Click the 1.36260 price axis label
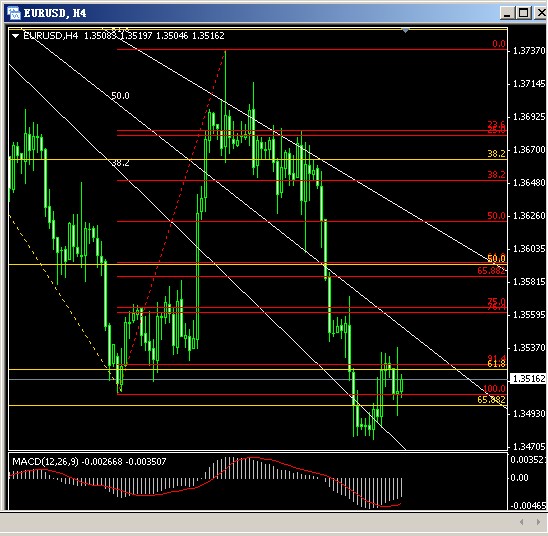 [x=529, y=216]
